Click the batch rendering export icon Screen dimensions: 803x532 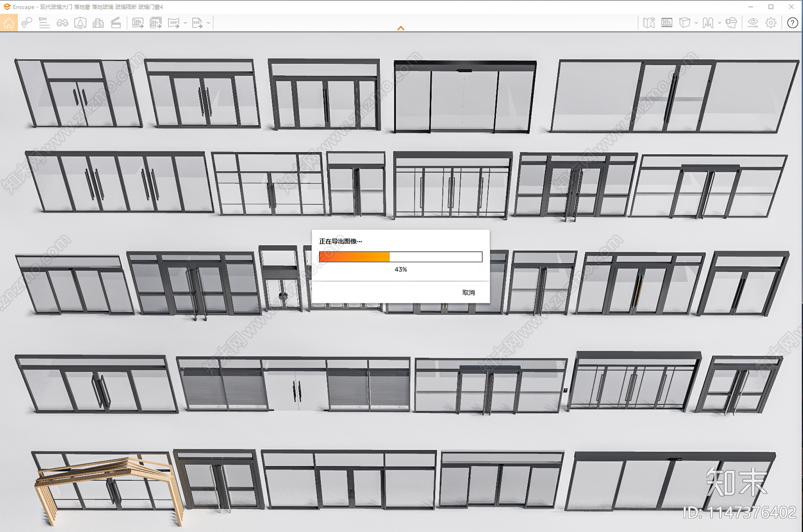tap(156, 23)
